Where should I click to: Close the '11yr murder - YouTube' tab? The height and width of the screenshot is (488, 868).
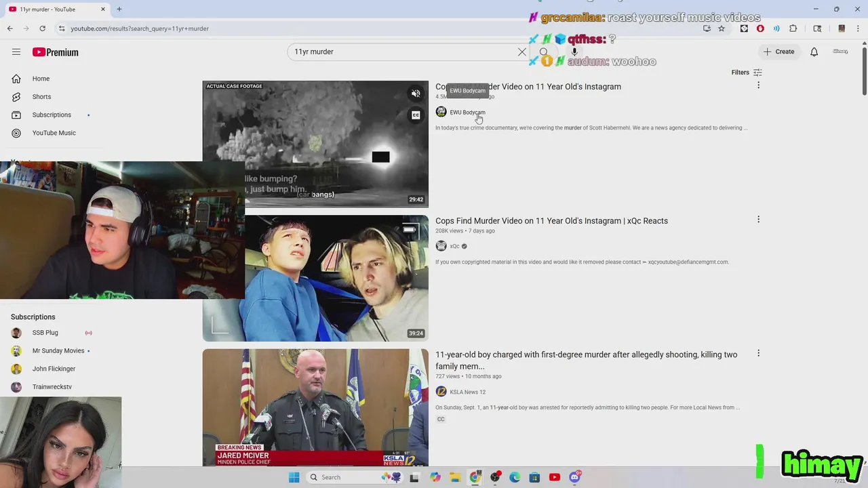tap(103, 9)
